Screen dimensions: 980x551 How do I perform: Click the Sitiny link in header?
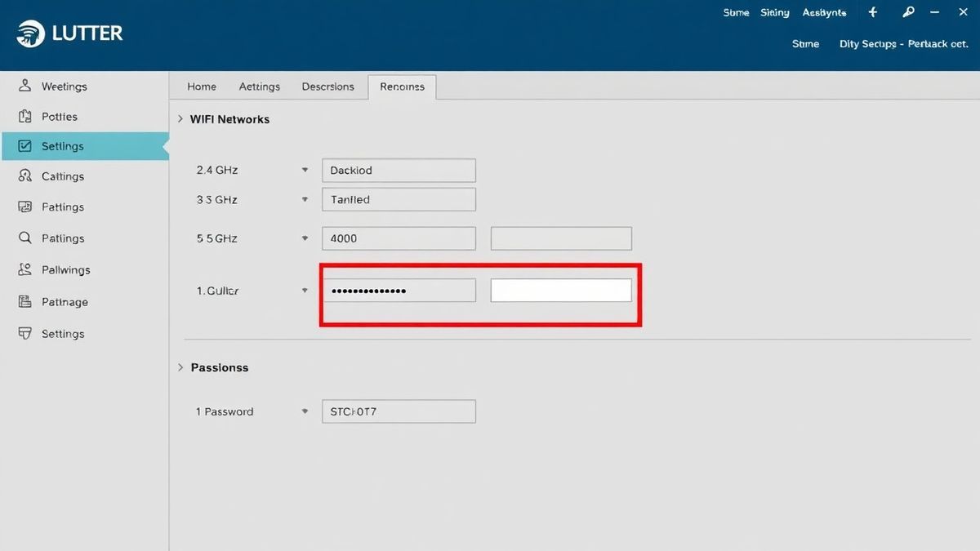click(775, 12)
